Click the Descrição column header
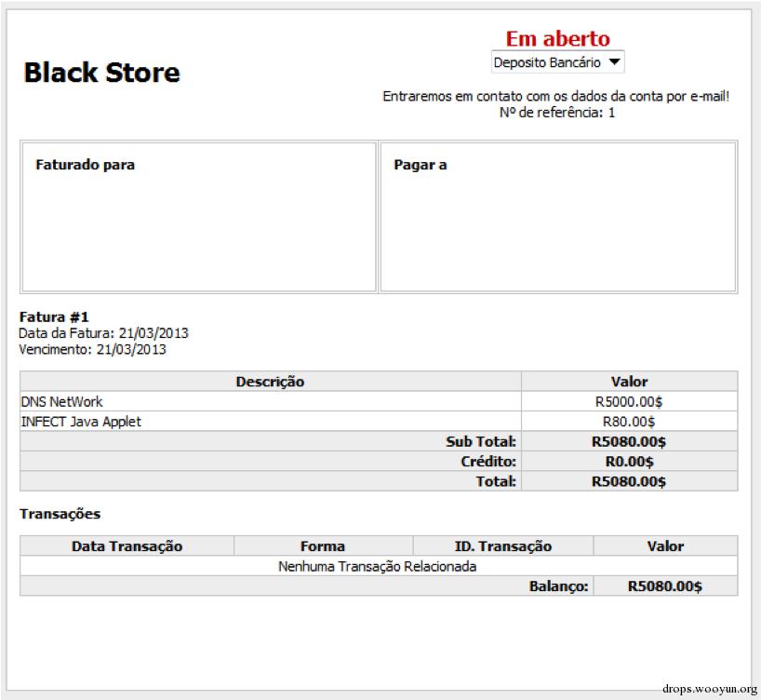This screenshot has width=761, height=700. [x=270, y=382]
